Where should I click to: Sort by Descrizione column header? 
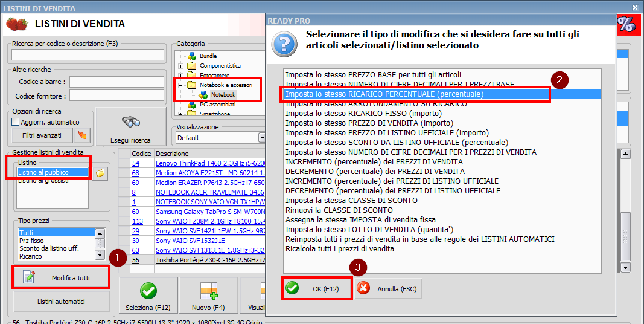click(x=210, y=154)
